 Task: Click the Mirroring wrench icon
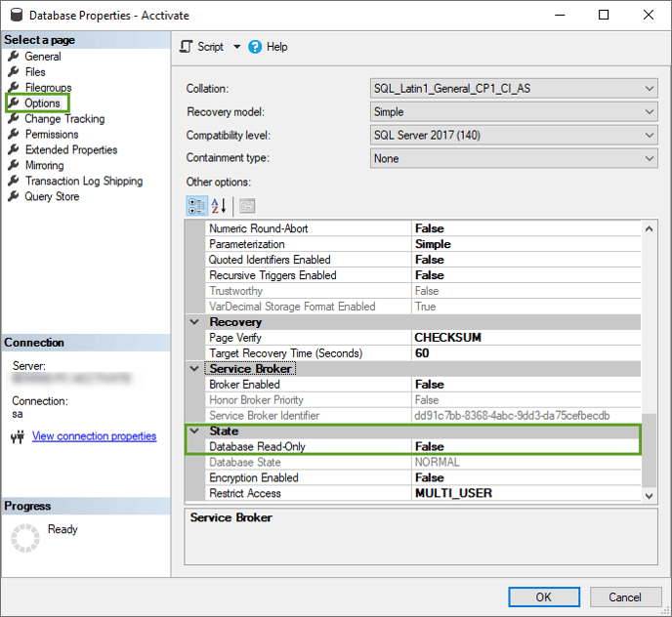[14, 165]
